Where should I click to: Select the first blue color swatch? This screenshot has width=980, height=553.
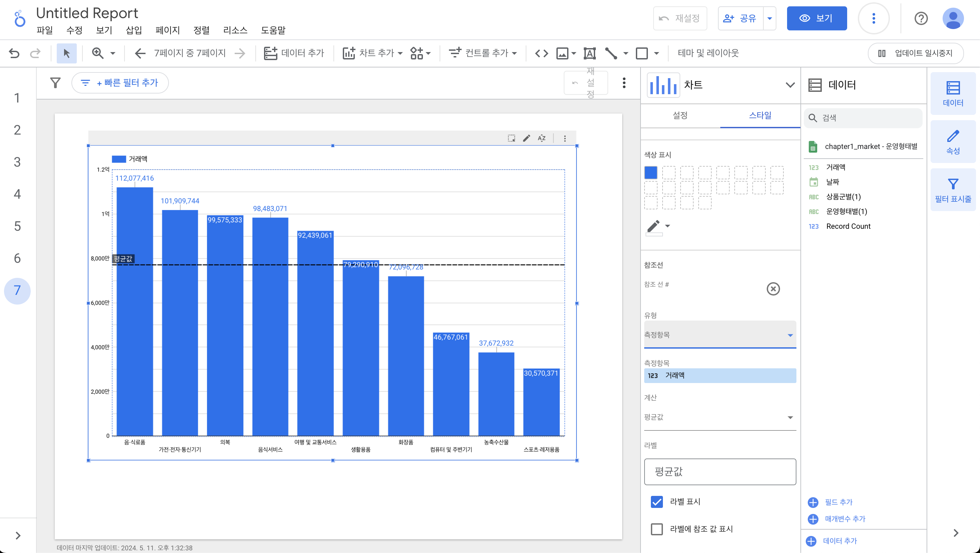651,173
